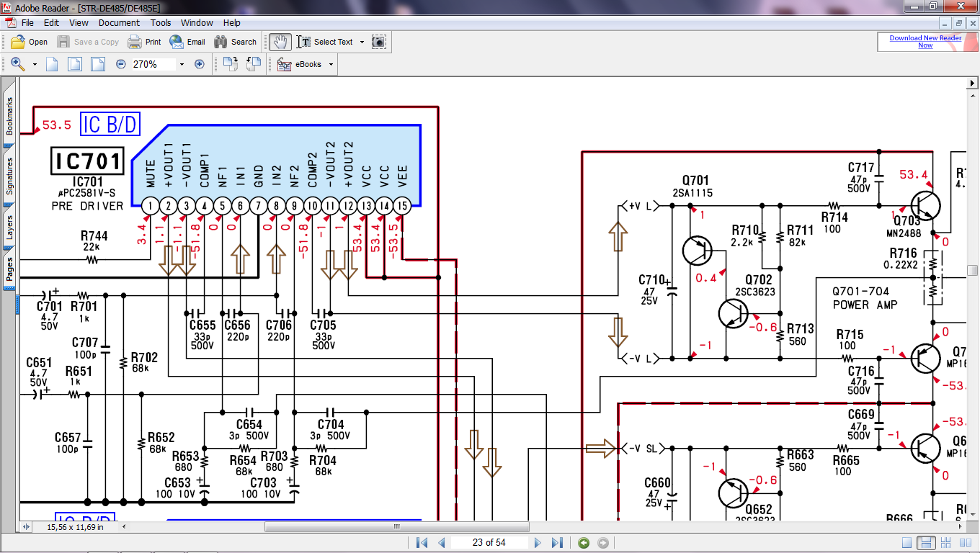980x553 pixels.
Task: Rotate the page counterclockwise
Action: pyautogui.click(x=253, y=64)
